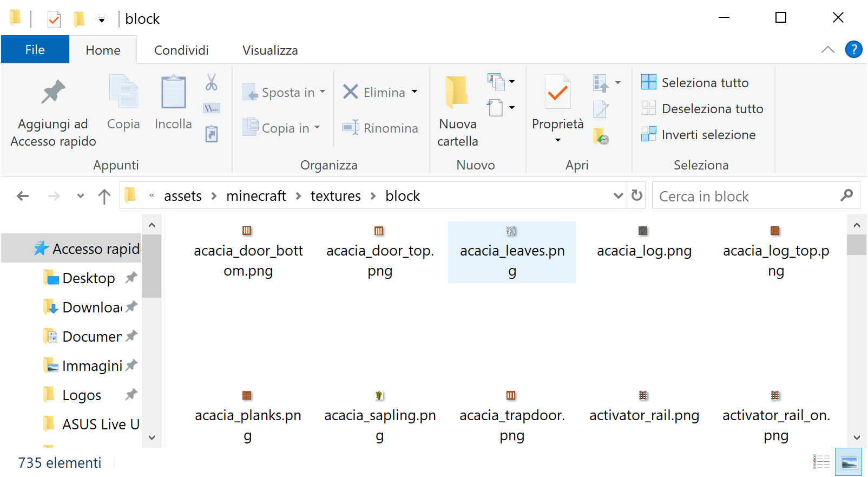868x477 pixels.
Task: Click the refresh address icon
Action: 637,195
